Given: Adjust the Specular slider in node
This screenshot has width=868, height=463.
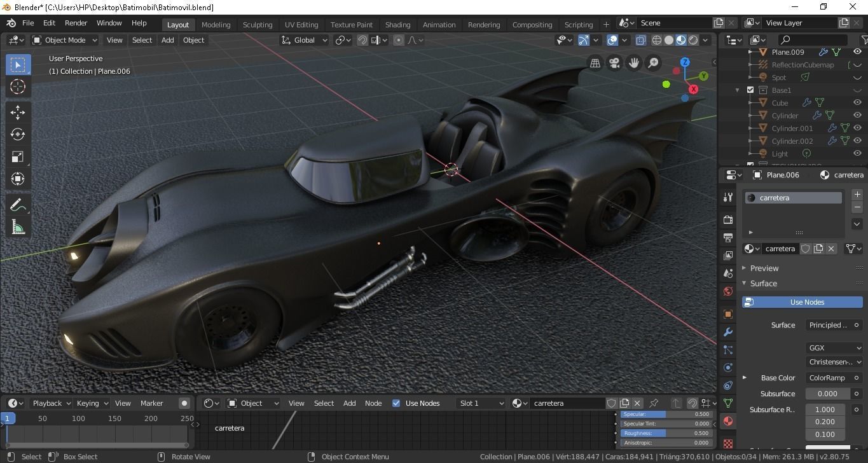Looking at the screenshot, I should coord(666,414).
